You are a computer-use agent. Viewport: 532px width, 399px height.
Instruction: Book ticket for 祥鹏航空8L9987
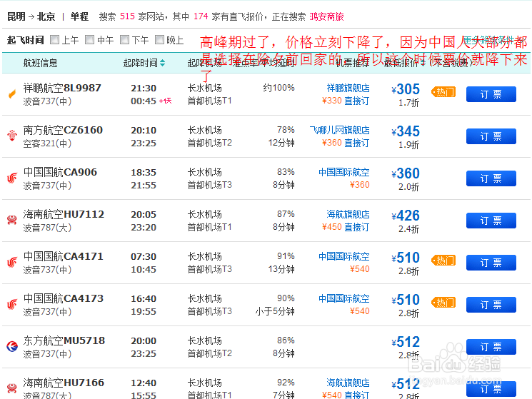click(491, 94)
